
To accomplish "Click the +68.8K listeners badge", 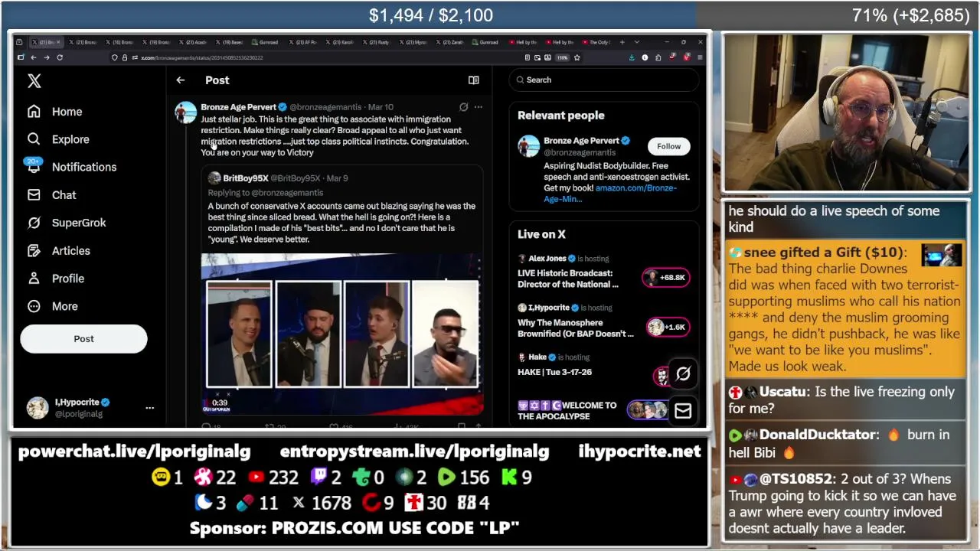I will (667, 278).
